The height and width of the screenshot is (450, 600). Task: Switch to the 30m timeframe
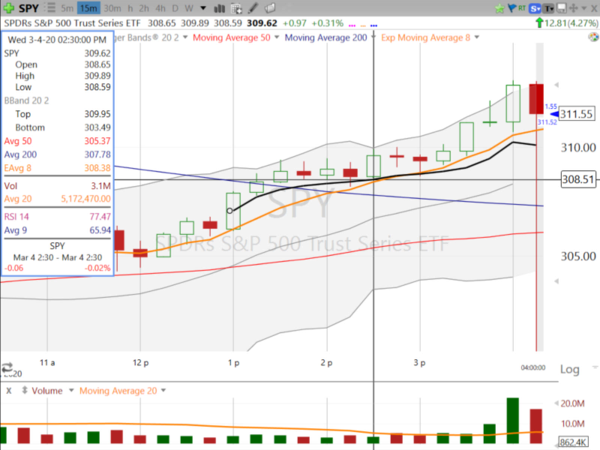click(112, 8)
